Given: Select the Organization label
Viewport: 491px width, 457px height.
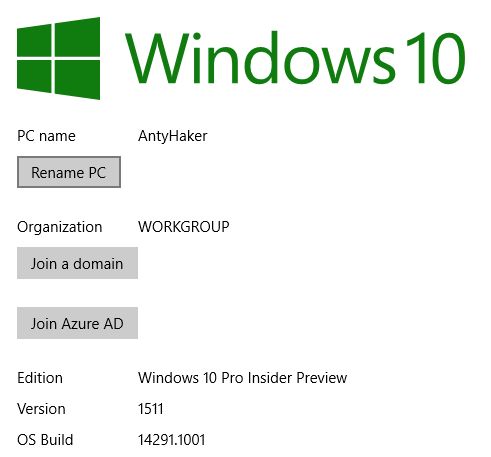Looking at the screenshot, I should [60, 227].
